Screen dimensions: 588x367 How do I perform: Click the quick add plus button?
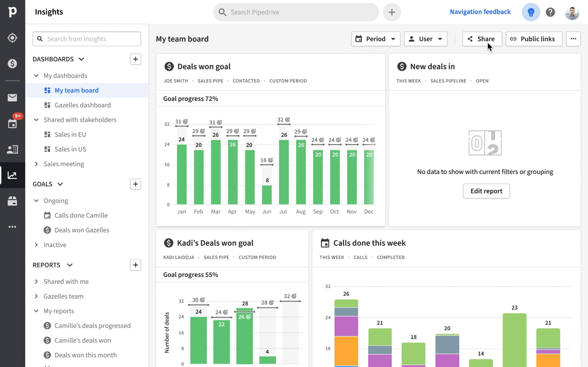392,12
